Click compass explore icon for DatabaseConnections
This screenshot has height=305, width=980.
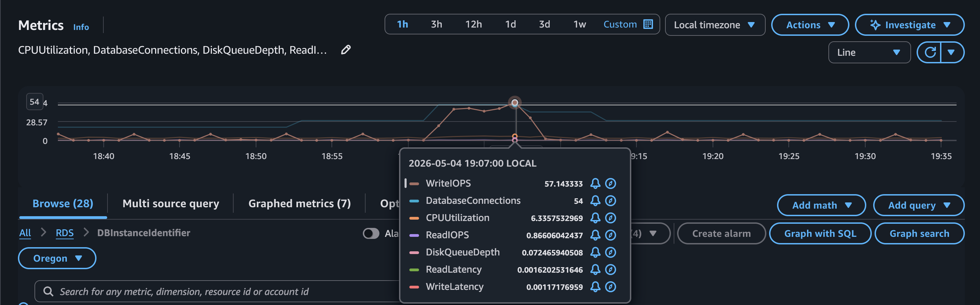(x=610, y=201)
